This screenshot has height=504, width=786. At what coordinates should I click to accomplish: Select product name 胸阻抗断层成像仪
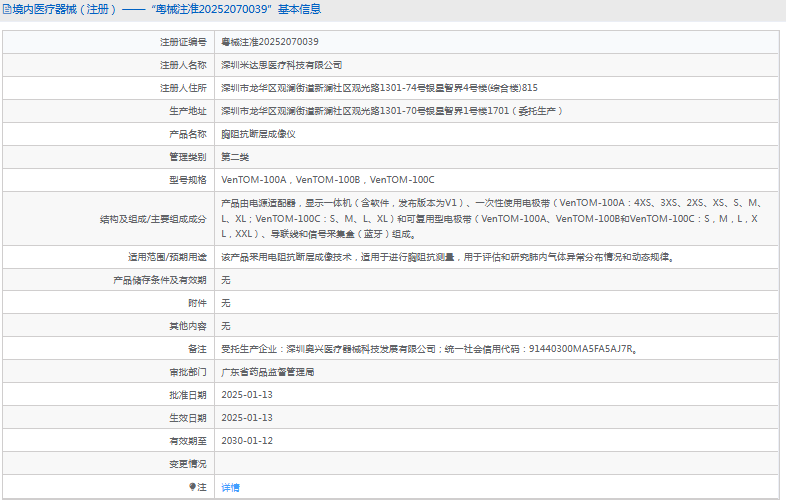coord(258,134)
